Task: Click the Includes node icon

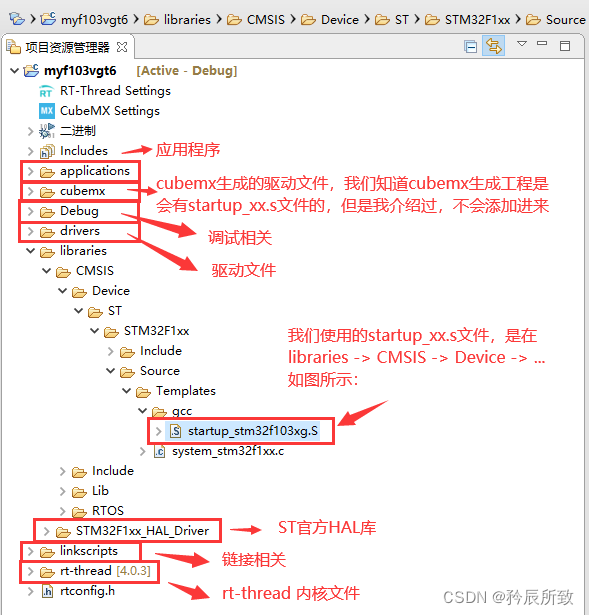Action: pos(47,151)
